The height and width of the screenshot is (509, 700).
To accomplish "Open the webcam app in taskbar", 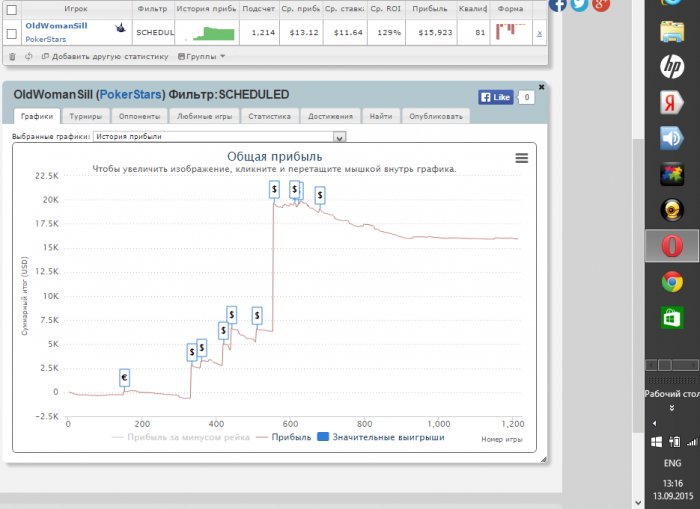I will (672, 210).
